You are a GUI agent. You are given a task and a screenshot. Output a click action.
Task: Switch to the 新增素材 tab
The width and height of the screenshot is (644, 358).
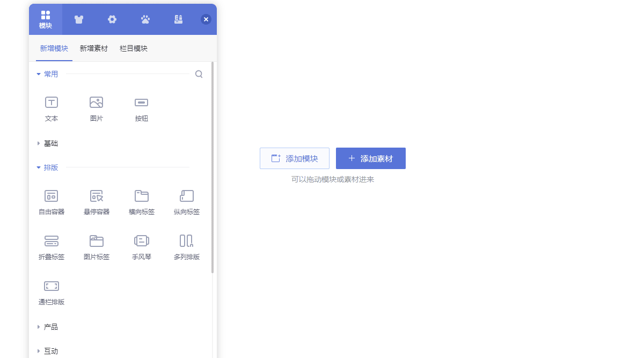pyautogui.click(x=94, y=48)
